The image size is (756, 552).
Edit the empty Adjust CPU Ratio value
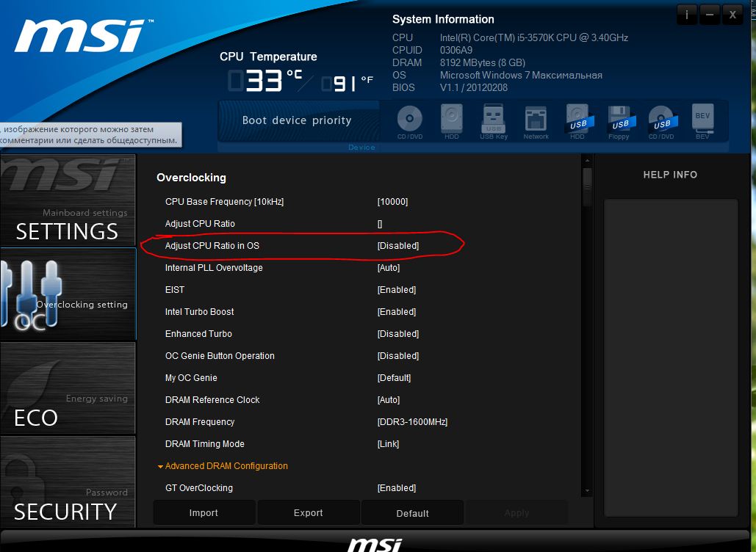pyautogui.click(x=380, y=224)
